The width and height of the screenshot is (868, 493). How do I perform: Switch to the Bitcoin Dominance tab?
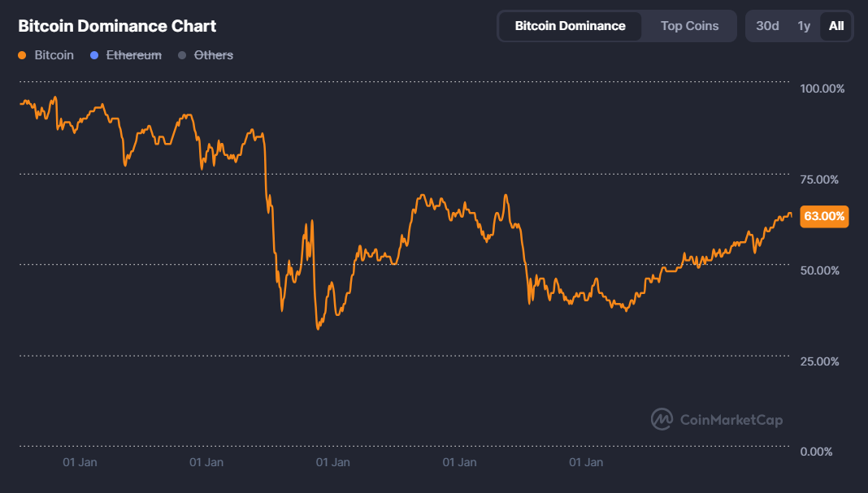(x=570, y=26)
